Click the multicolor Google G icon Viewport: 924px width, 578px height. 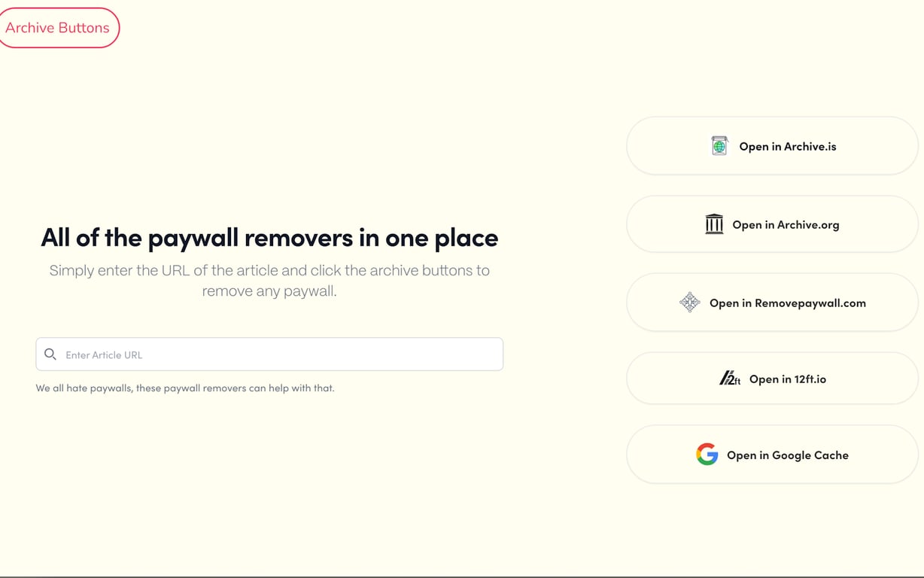(707, 455)
